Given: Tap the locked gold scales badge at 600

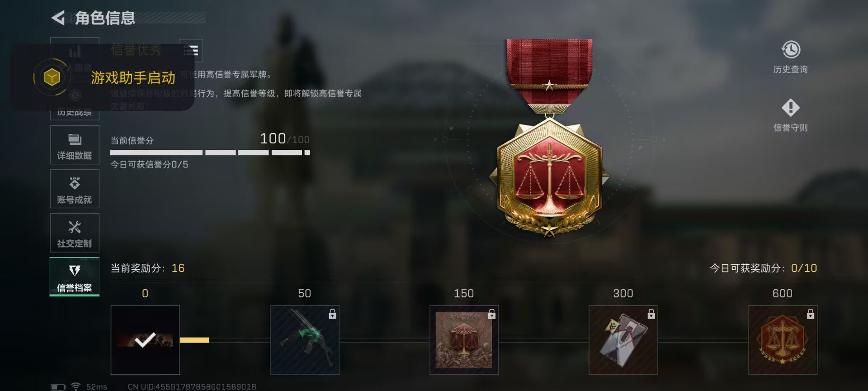Looking at the screenshot, I should (x=783, y=340).
